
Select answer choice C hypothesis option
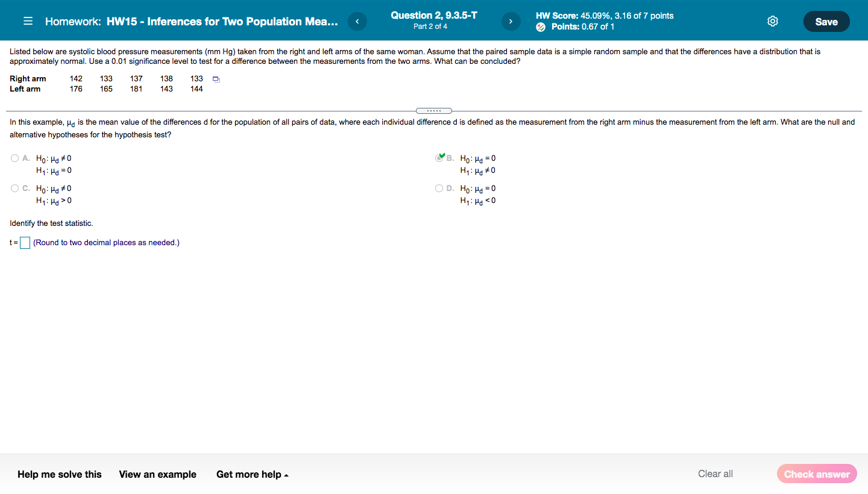click(14, 188)
